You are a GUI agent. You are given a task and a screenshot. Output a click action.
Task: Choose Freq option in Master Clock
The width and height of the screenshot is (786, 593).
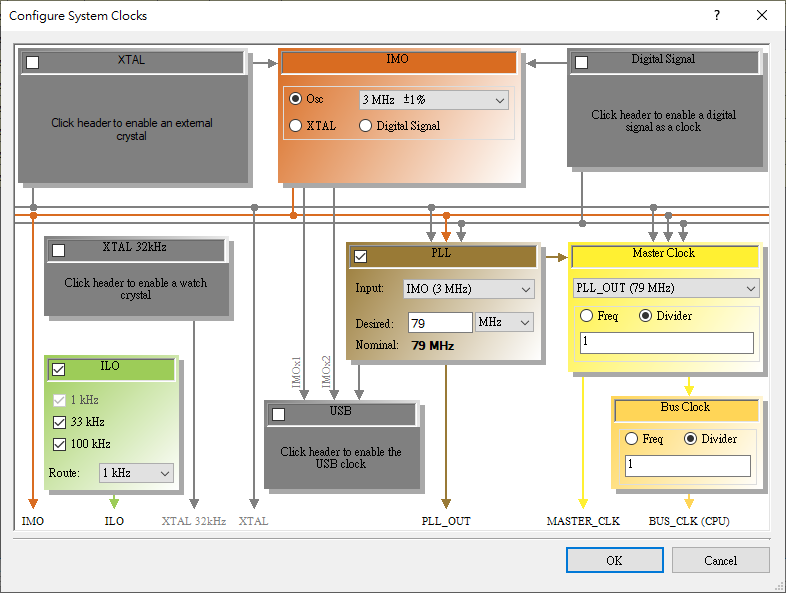pos(586,316)
